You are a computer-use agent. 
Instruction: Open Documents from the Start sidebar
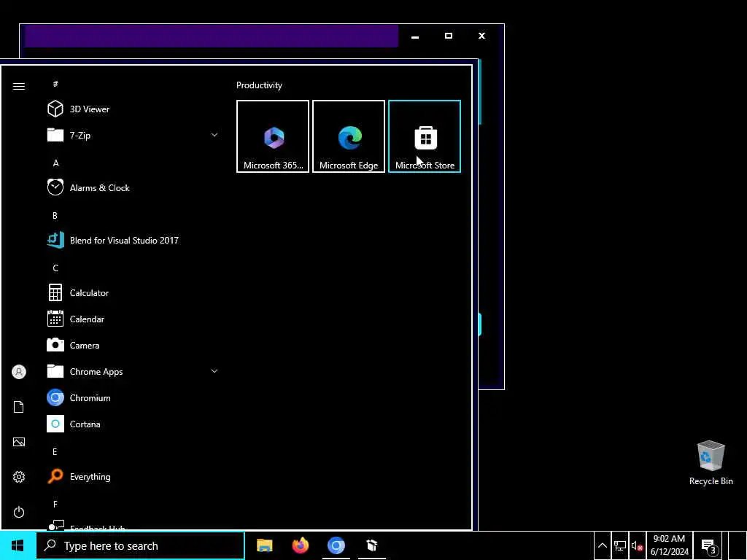[x=18, y=407]
